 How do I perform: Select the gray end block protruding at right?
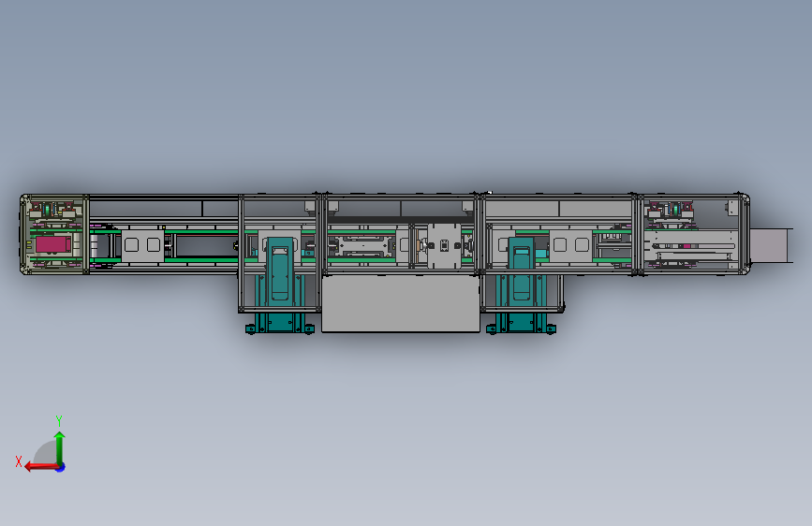pos(771,246)
